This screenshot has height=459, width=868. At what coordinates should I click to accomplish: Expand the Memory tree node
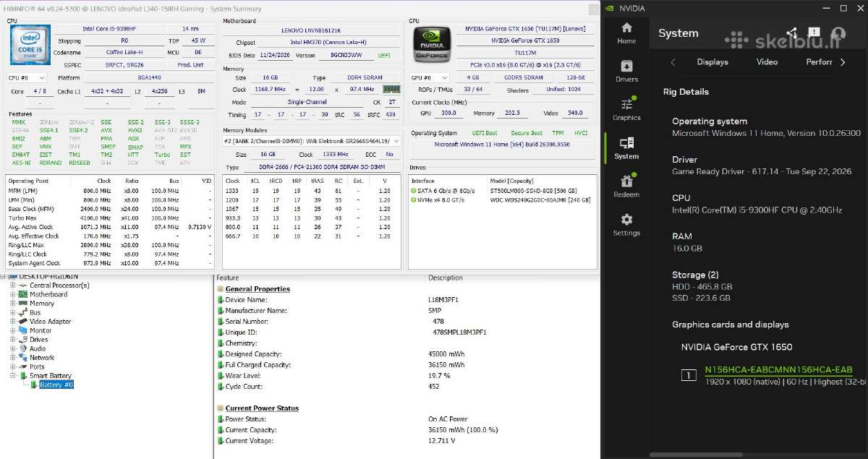(x=13, y=304)
